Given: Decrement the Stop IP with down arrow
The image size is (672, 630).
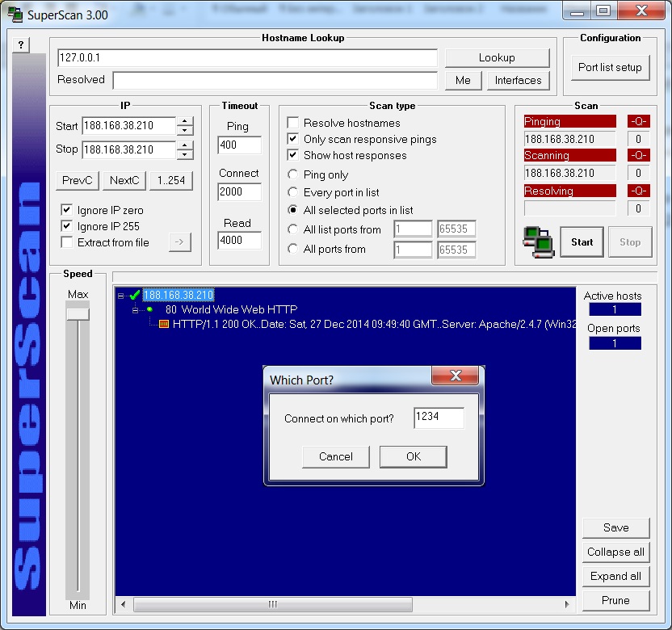Looking at the screenshot, I should pyautogui.click(x=185, y=155).
